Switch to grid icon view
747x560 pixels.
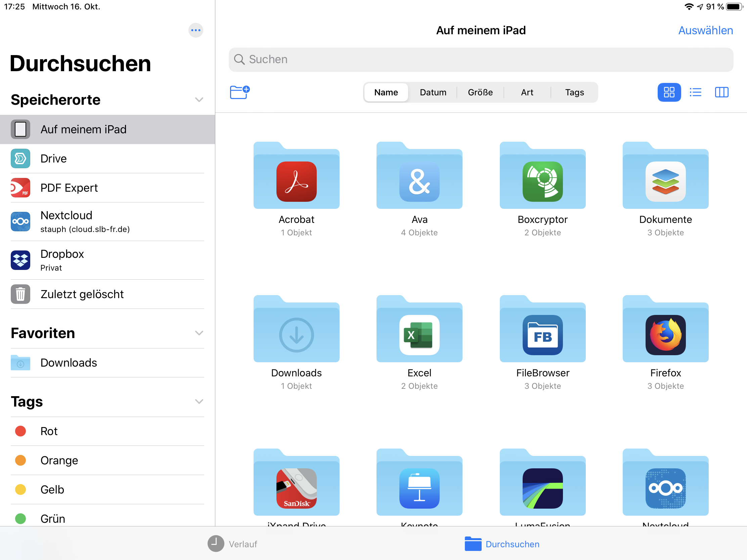pos(669,92)
